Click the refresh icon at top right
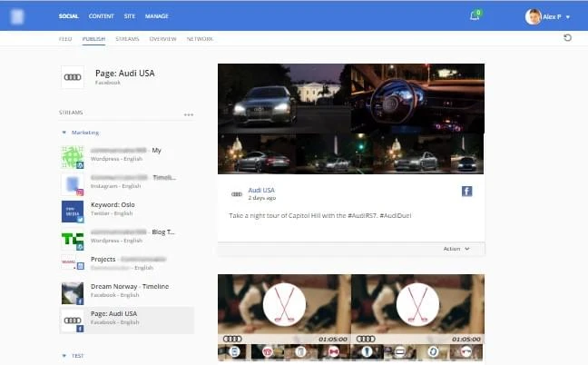 (x=567, y=37)
